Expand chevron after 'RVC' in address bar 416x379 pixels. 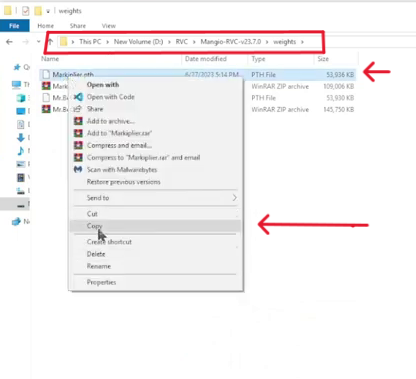[x=194, y=42]
